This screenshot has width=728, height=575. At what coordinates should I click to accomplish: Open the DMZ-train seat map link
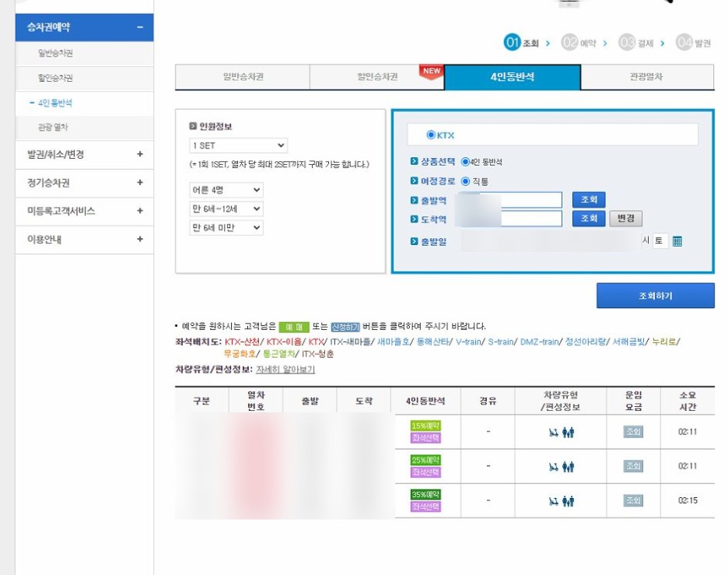(x=539, y=342)
